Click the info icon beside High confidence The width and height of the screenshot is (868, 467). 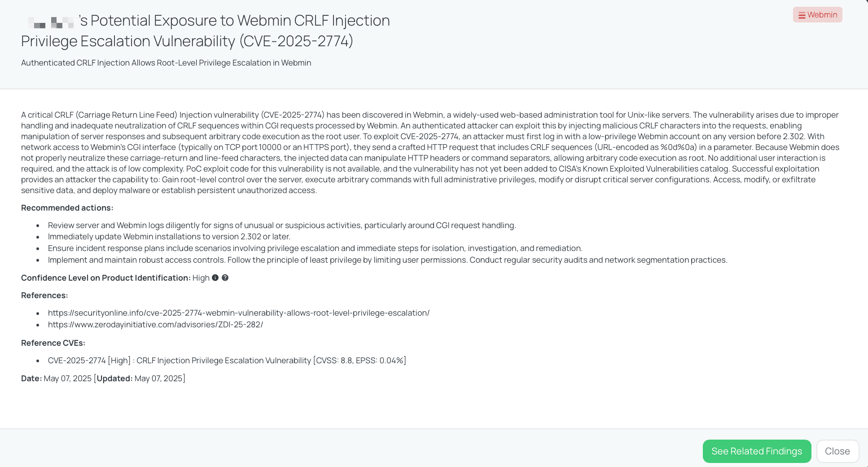tap(215, 278)
